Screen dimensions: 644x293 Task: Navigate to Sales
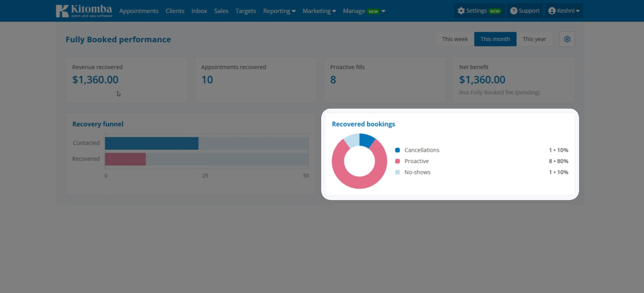221,11
